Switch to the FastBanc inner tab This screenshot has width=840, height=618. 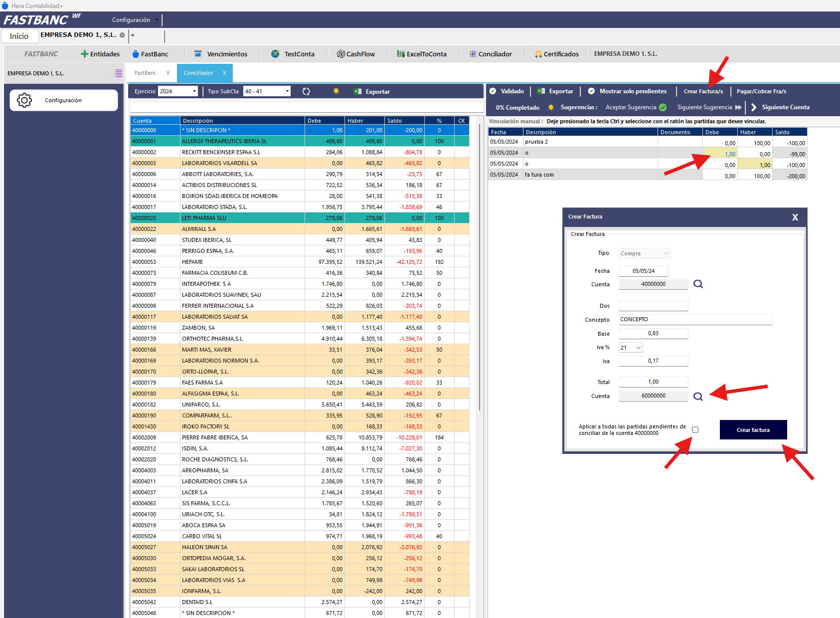click(146, 73)
